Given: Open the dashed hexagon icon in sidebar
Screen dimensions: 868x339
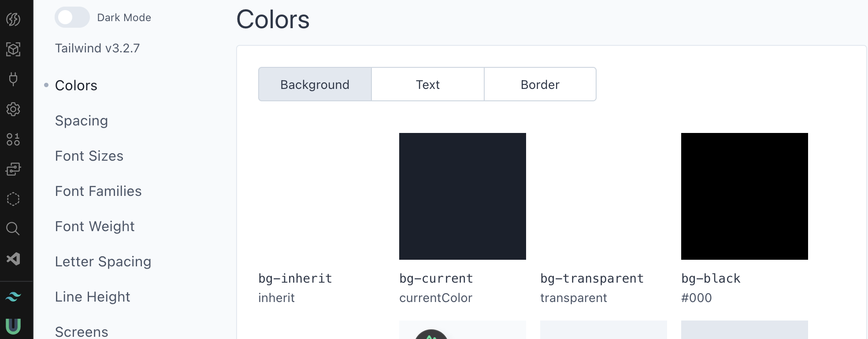Looking at the screenshot, I should coord(13,199).
